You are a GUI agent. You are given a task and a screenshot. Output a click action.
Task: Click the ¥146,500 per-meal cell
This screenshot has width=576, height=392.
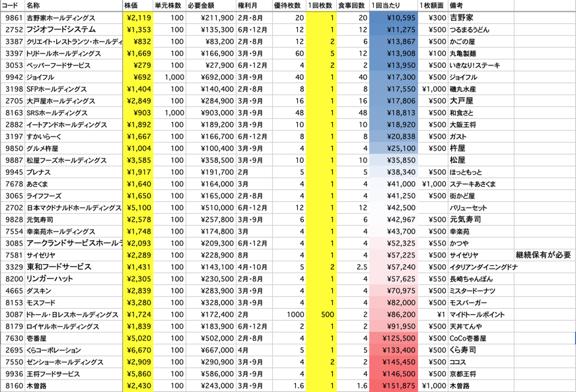tap(394, 374)
